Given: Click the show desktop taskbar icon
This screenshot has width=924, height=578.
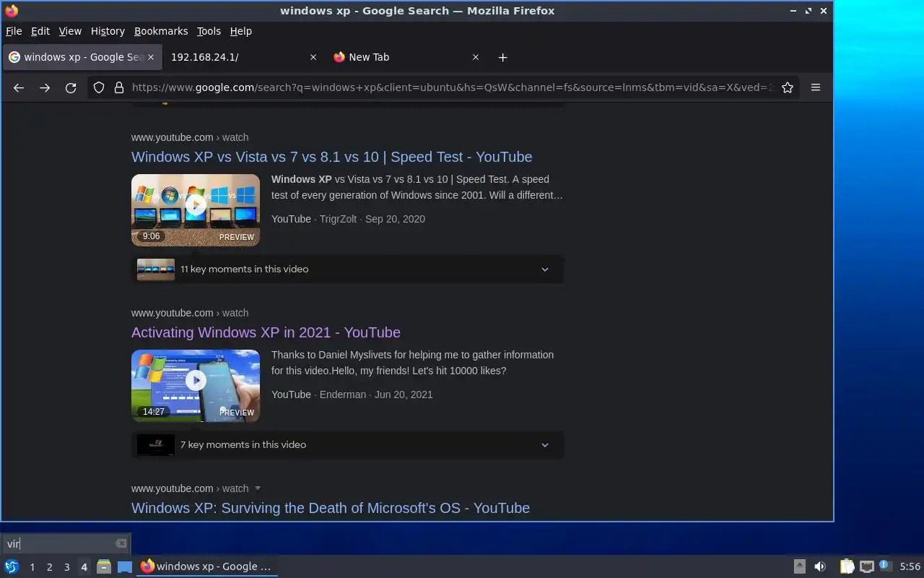Looking at the screenshot, I should 125,566.
